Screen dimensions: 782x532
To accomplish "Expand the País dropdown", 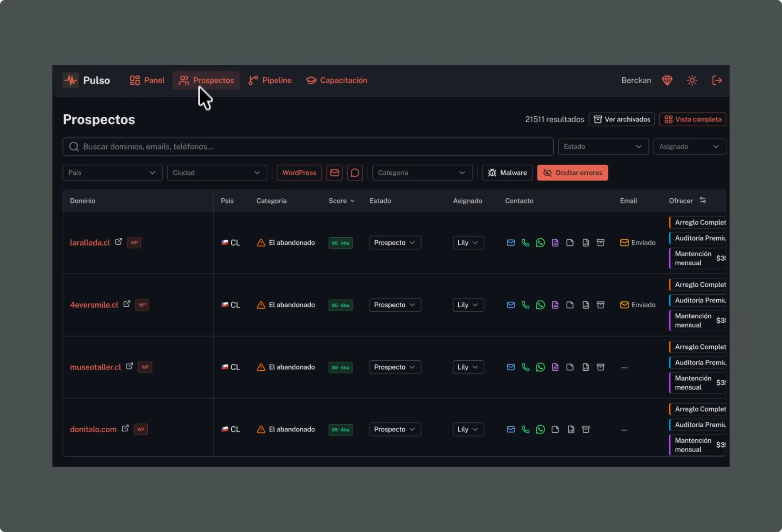I will [112, 173].
